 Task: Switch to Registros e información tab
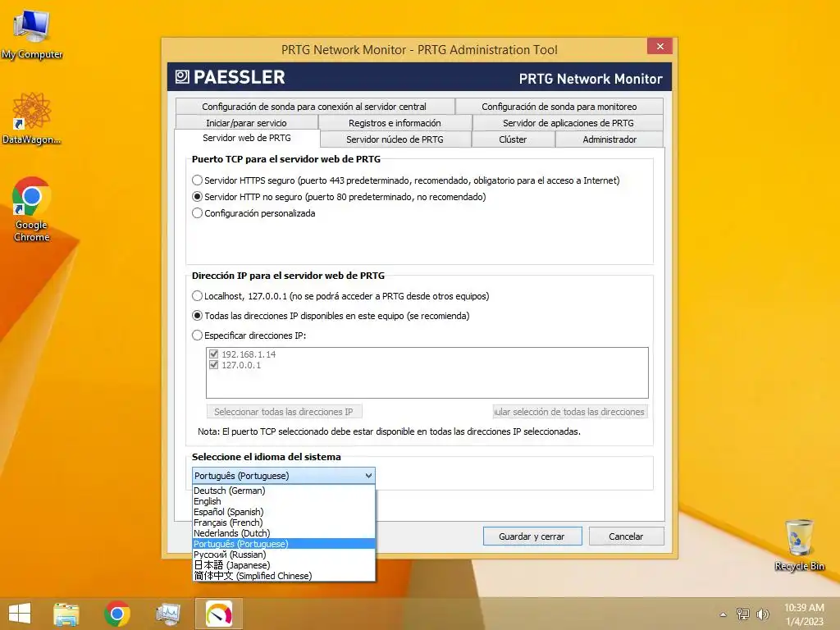pos(395,123)
